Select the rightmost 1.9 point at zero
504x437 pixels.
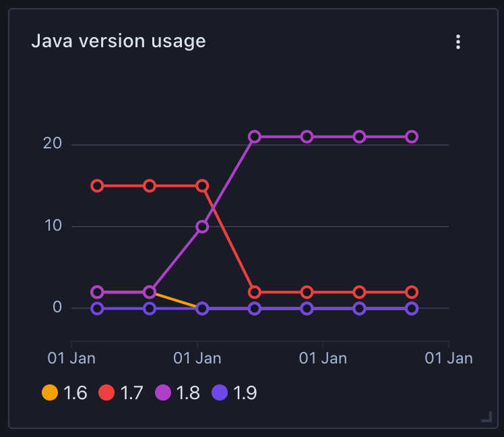click(412, 308)
